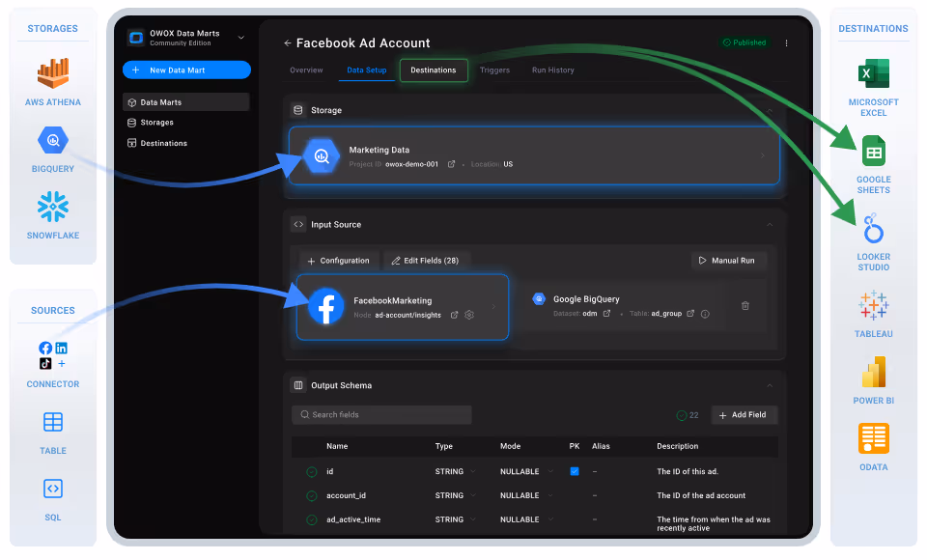Open the Snowflake storage option
This screenshot has height=560, width=927.
click(52, 206)
